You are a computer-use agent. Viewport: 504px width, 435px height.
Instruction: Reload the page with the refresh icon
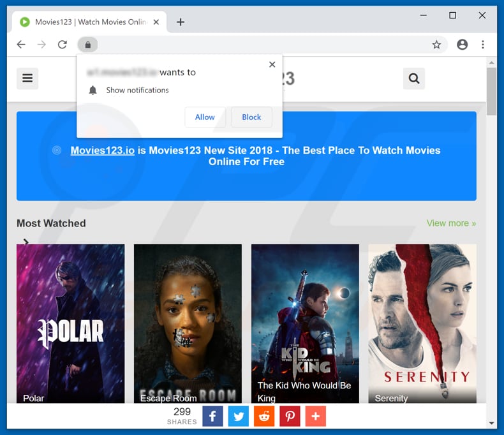pyautogui.click(x=63, y=45)
